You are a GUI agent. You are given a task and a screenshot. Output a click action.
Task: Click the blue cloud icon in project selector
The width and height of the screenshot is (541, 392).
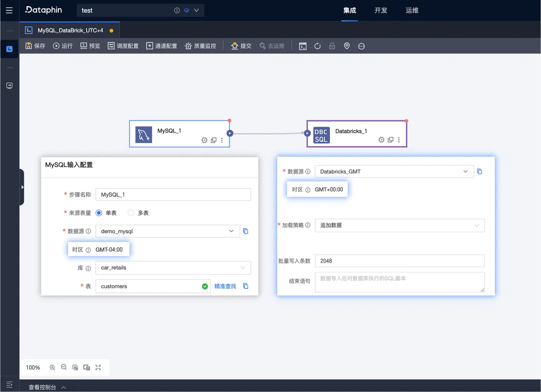point(187,10)
